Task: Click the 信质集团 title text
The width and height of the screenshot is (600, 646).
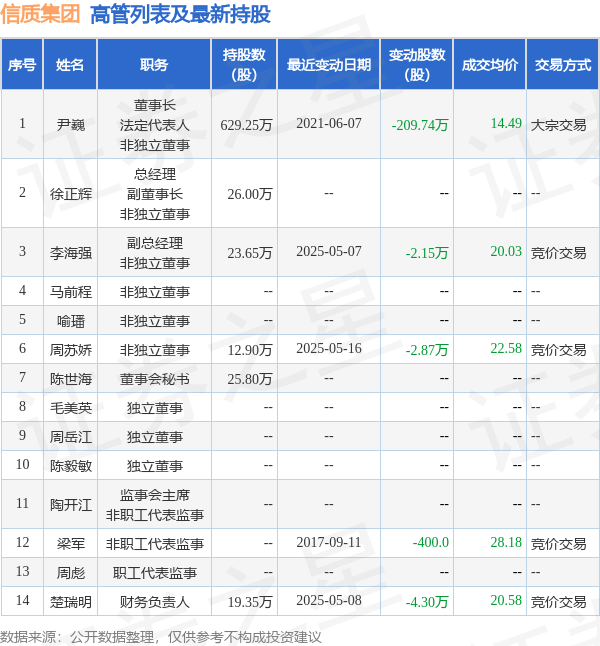Action: 40,14
